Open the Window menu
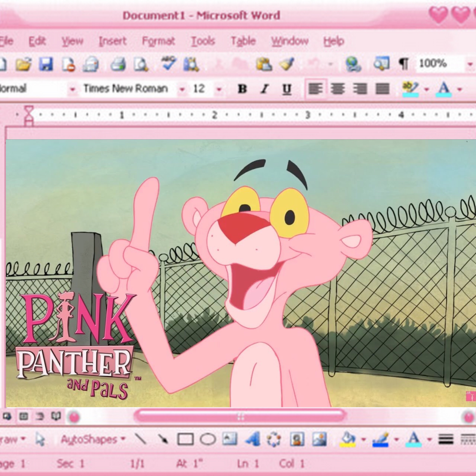 point(290,41)
